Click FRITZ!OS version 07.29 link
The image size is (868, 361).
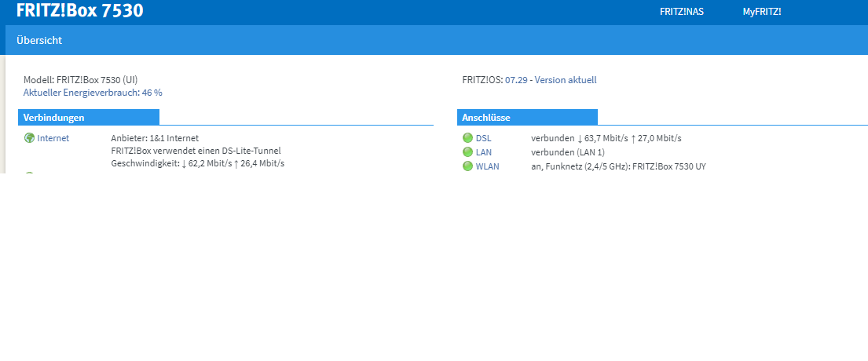[517, 80]
